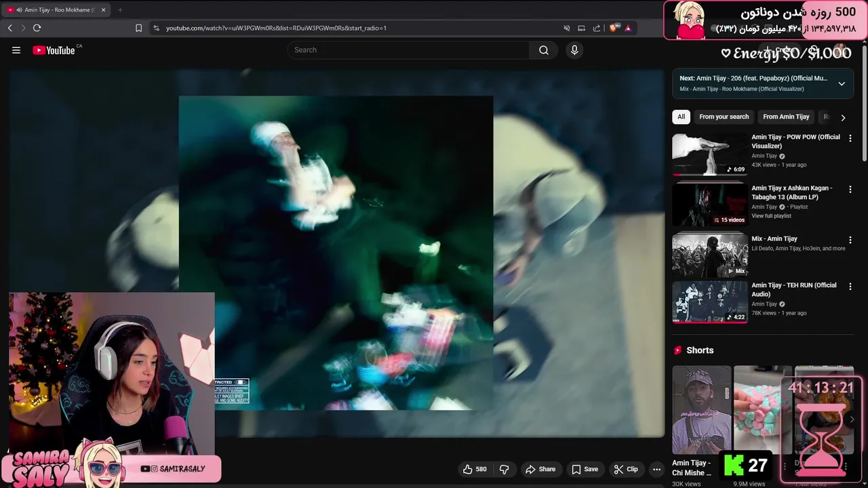868x488 pixels.
Task: Expand the Next up mix panel
Action: [x=842, y=83]
